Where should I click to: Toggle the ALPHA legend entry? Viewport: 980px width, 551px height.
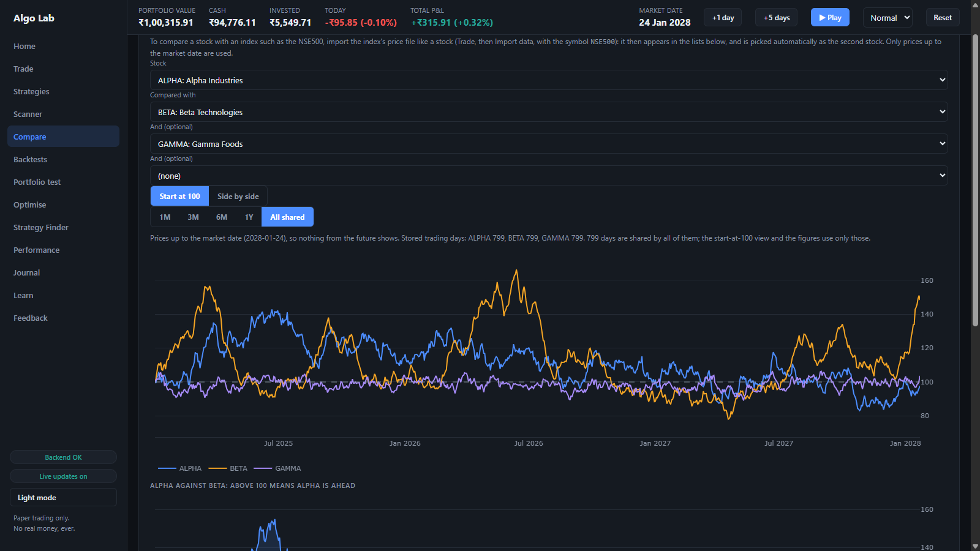pyautogui.click(x=179, y=468)
